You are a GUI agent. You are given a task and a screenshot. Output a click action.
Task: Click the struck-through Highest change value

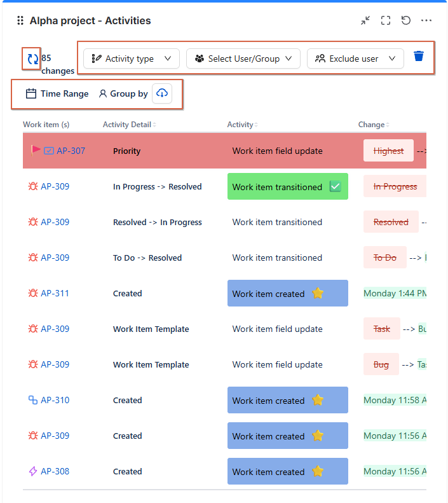pyautogui.click(x=388, y=151)
